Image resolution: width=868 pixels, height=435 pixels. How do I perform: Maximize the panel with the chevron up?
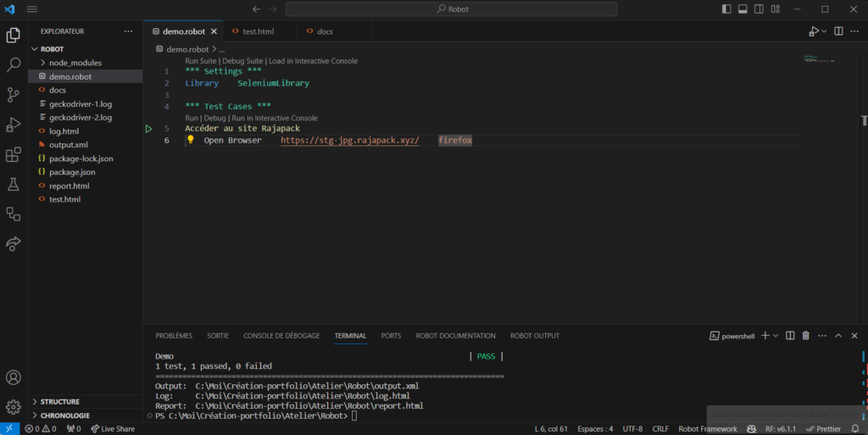point(838,336)
